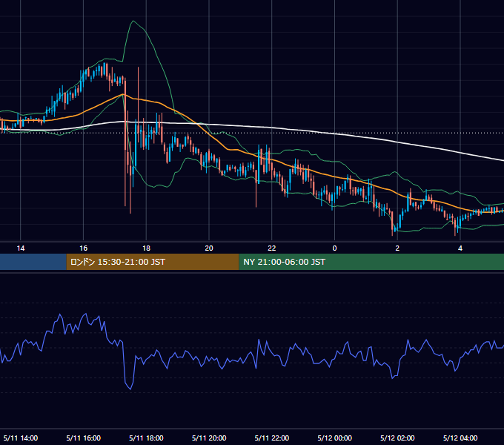Click the ロンドン 15:30-21:00 JST session bar
The image size is (504, 445).
153,262
